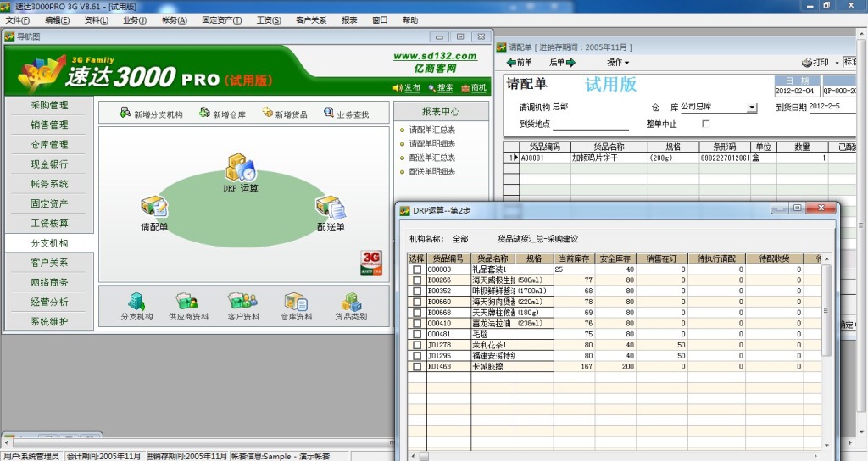Screen dimensions: 868x461
Task: Open the 仓库资料 icon
Action: click(296, 302)
